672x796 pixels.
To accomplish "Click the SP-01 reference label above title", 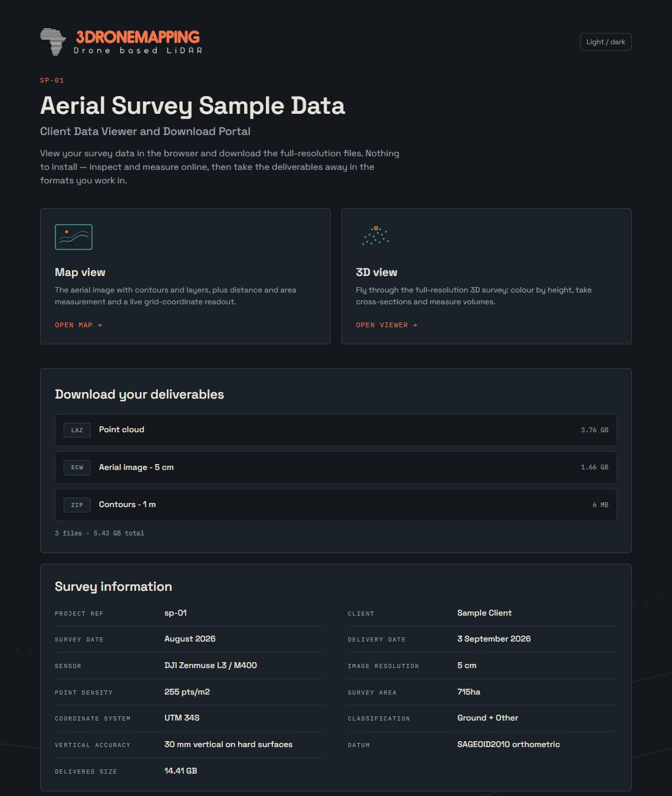I will (52, 80).
